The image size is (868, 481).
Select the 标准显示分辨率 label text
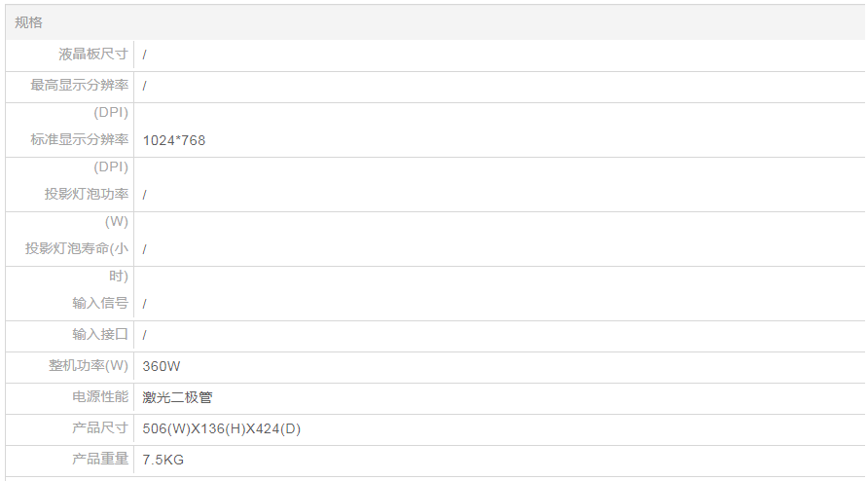(80, 140)
